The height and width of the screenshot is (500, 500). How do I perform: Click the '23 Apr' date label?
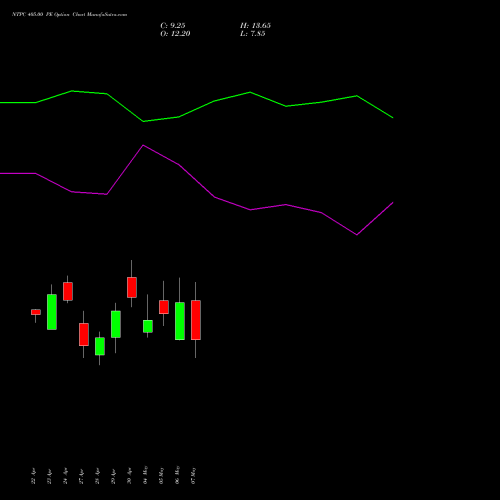pos(49,476)
